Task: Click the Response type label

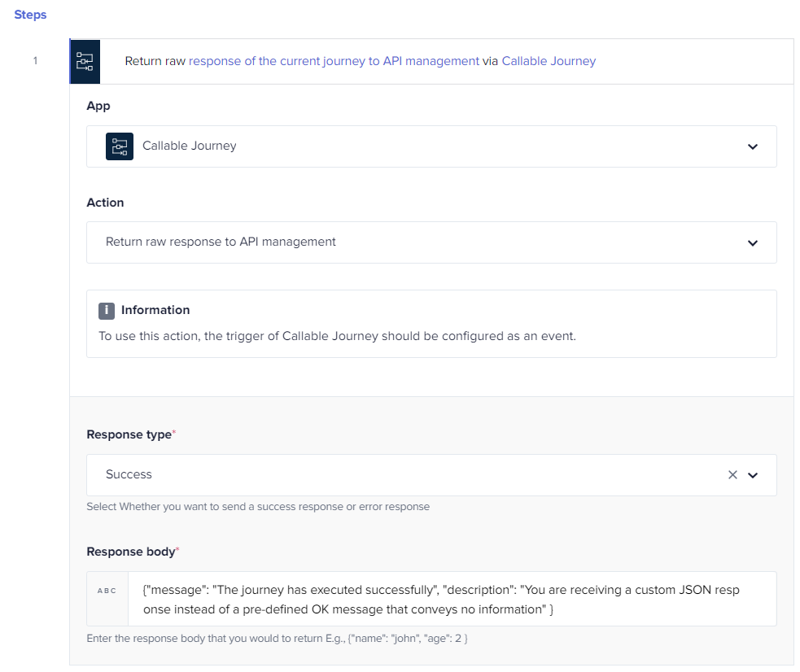Action: coord(129,434)
